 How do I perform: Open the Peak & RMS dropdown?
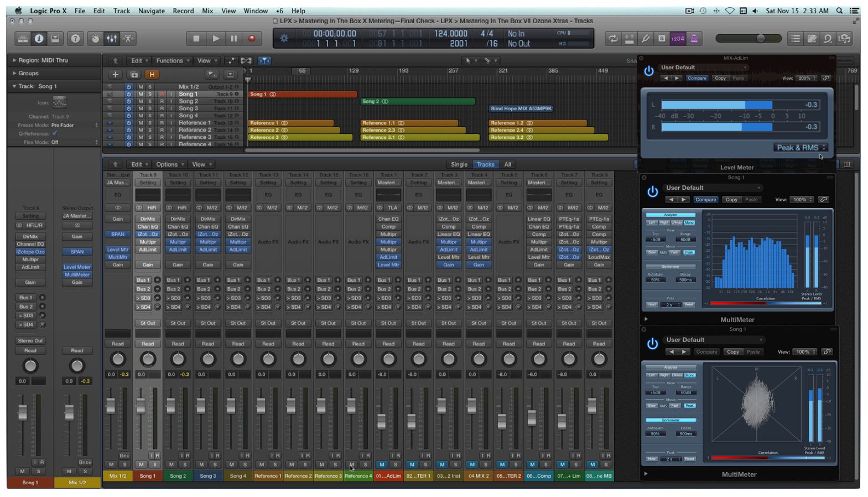[x=801, y=147]
